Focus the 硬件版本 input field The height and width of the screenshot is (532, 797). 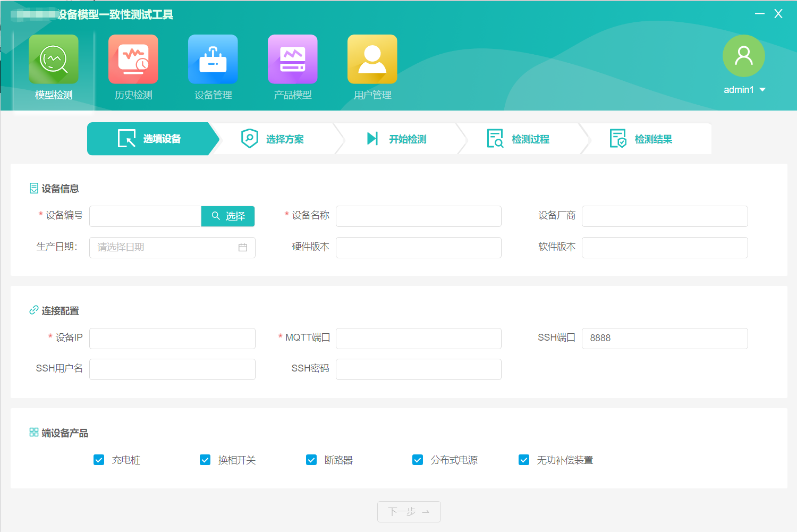419,248
